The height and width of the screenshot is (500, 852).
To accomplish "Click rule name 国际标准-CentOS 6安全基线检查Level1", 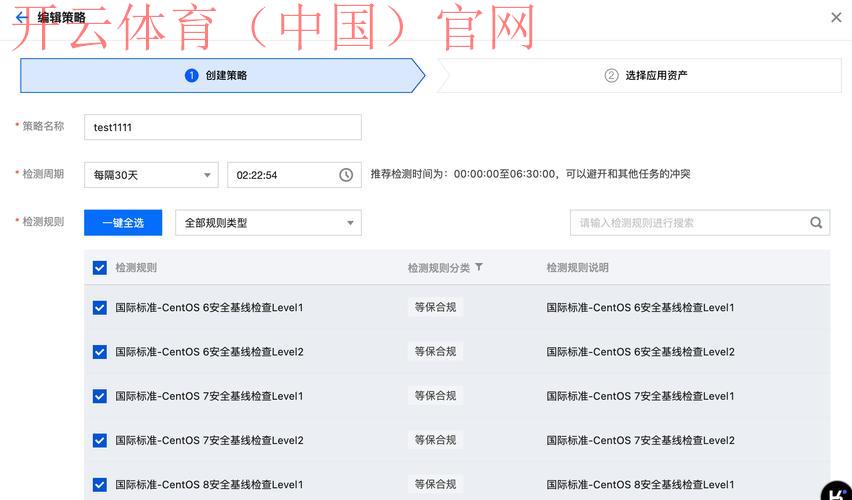I will tap(209, 308).
